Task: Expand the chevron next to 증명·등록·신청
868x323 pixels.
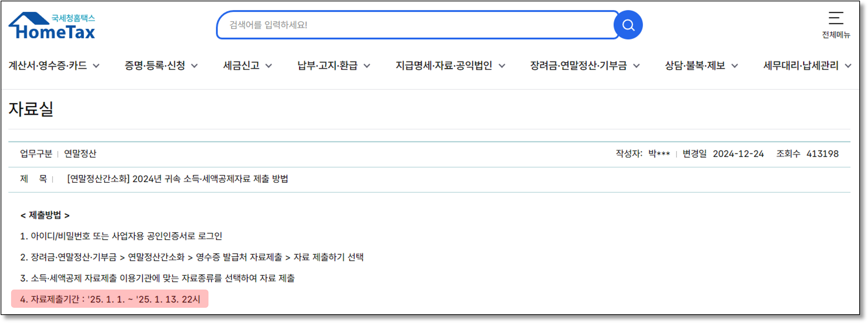Action: pyautogui.click(x=194, y=66)
